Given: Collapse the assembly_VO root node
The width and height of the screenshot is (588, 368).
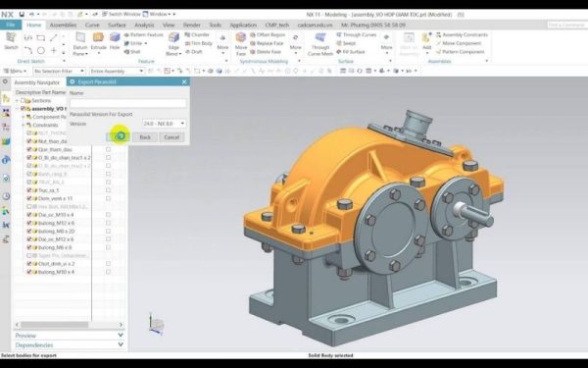Looking at the screenshot, I should [x=17, y=109].
